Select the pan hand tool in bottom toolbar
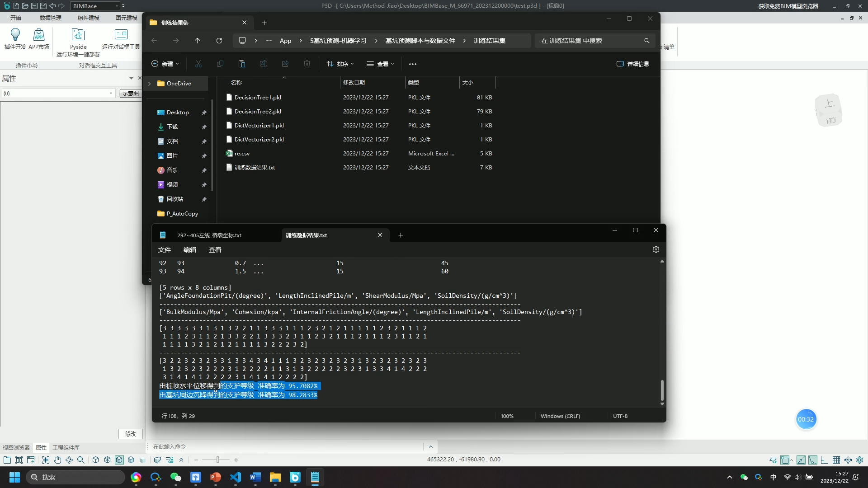 [x=57, y=460]
